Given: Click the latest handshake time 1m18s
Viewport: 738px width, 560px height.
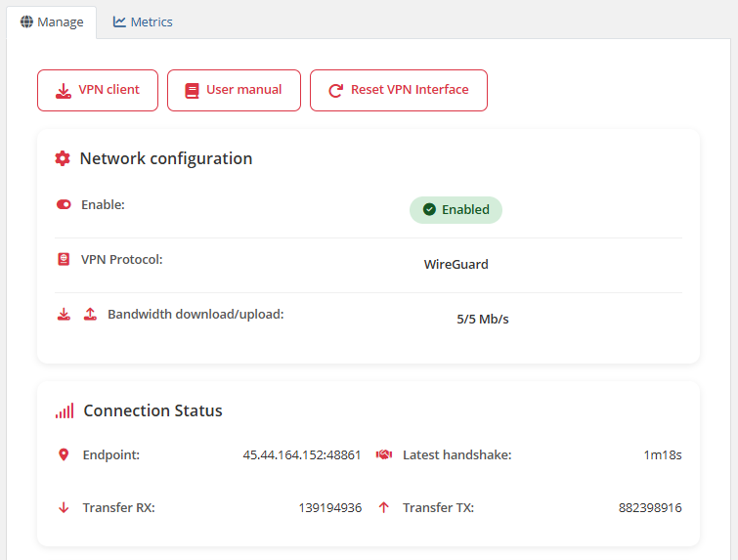Looking at the screenshot, I should pyautogui.click(x=662, y=455).
